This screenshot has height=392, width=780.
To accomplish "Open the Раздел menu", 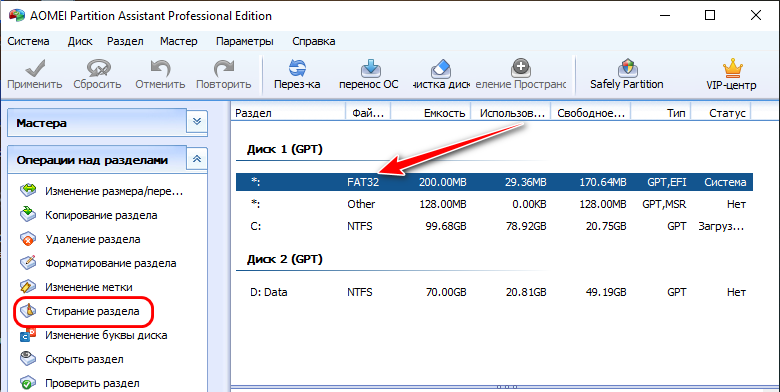I will 125,41.
